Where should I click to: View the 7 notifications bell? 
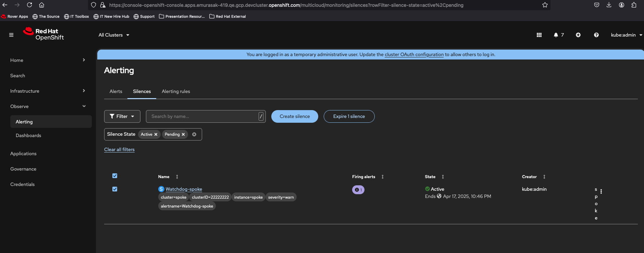point(559,35)
